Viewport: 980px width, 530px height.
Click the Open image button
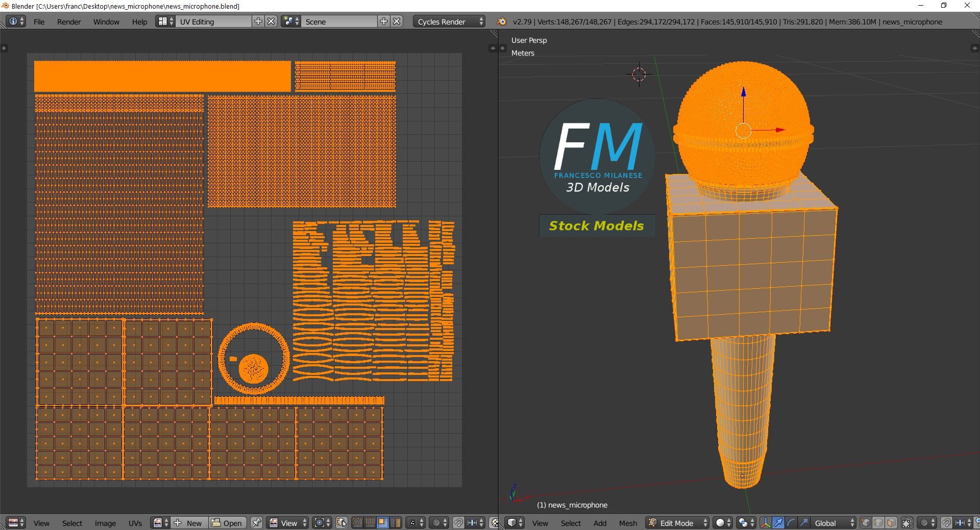(x=227, y=523)
